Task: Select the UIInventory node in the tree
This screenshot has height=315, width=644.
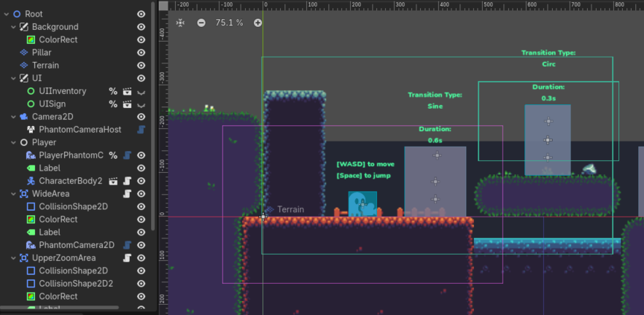Action: point(62,91)
